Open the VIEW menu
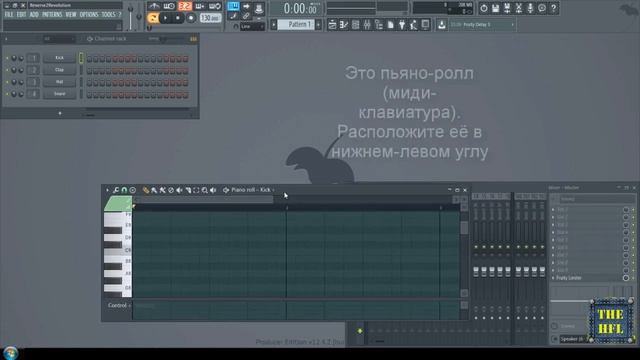Viewport: 640px width, 360px height. [x=71, y=15]
